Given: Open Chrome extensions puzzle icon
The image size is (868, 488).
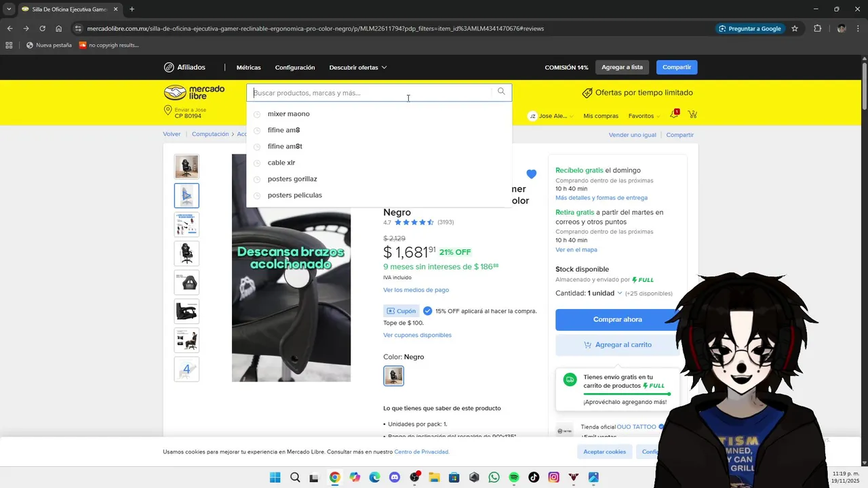Looking at the screenshot, I should pyautogui.click(x=817, y=28).
